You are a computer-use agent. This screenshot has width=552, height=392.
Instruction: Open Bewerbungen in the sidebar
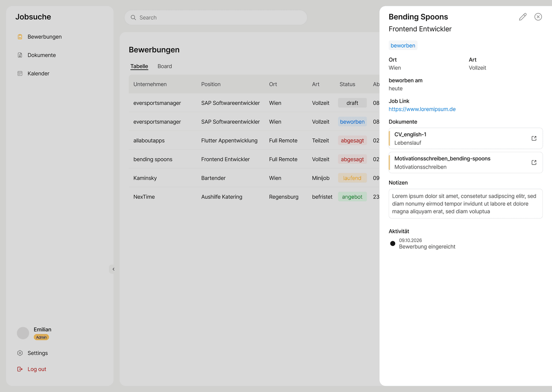click(x=44, y=37)
